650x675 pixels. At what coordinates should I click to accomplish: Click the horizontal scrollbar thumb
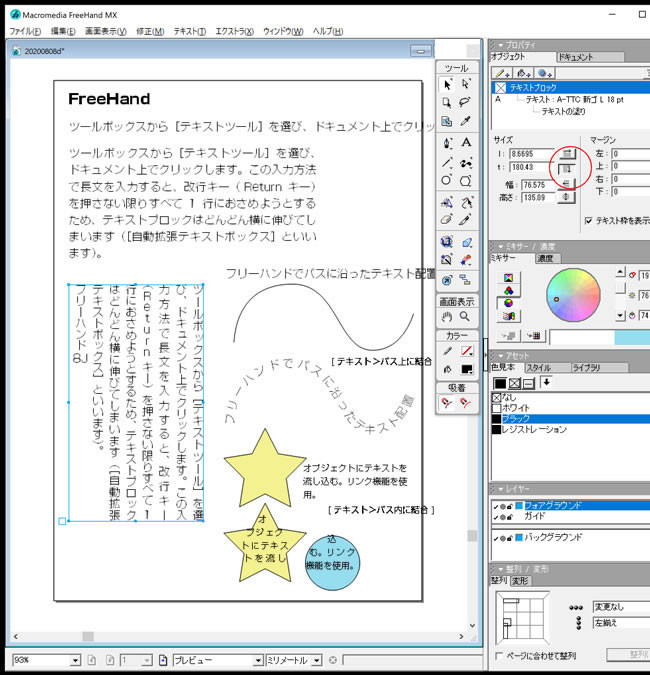pyautogui.click(x=88, y=637)
